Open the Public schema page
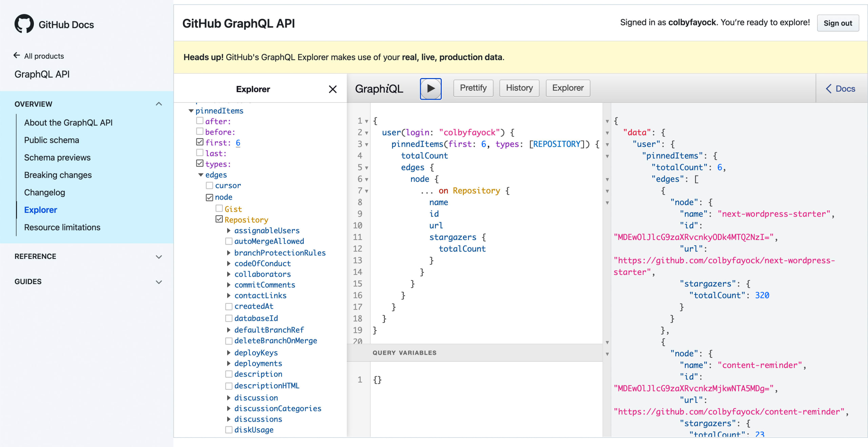The height and width of the screenshot is (447, 868). [52, 140]
